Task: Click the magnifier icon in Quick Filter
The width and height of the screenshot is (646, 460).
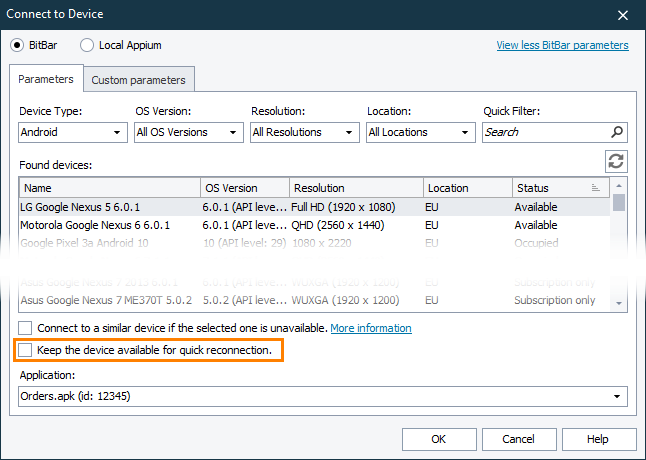Action: 617,132
